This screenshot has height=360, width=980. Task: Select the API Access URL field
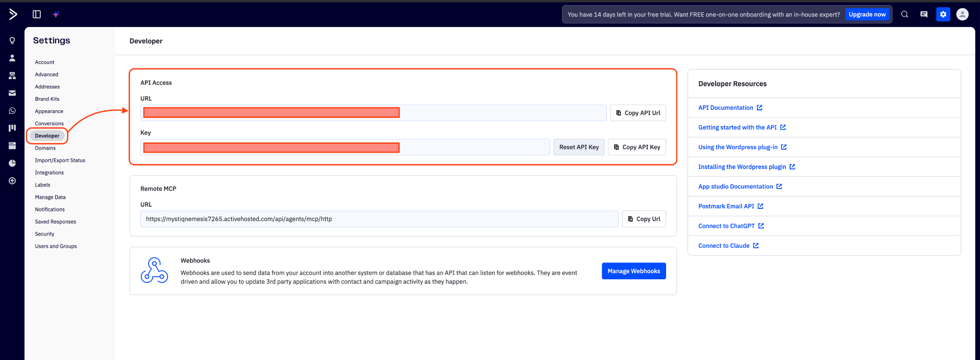[374, 113]
